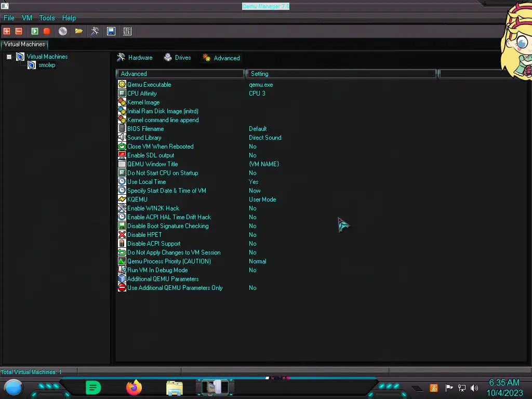The image size is (532, 399).
Task: Open the Help menu
Action: point(69,18)
